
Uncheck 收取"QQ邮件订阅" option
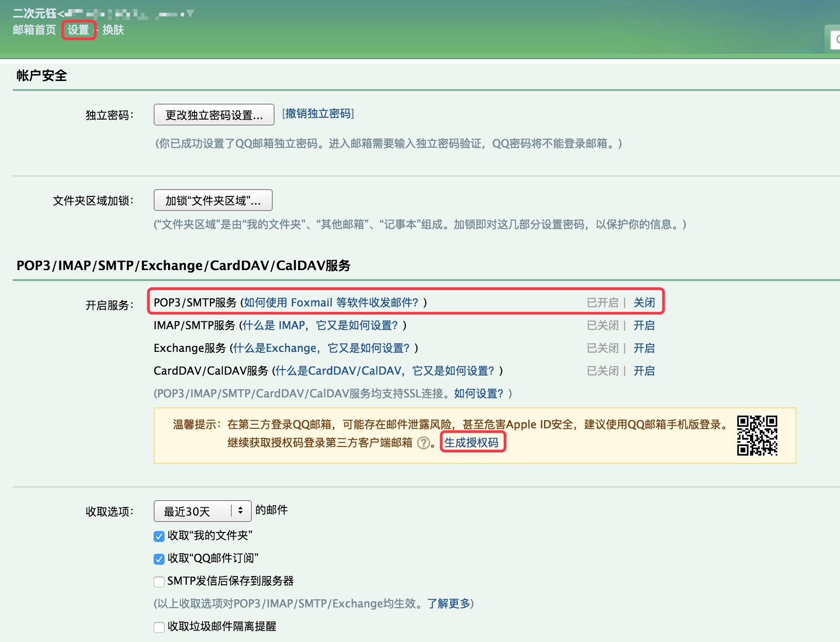tap(158, 559)
